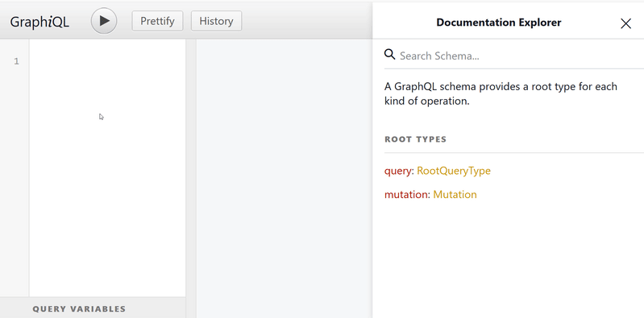Close the Documentation Explorer panel
644x318 pixels.
point(625,23)
